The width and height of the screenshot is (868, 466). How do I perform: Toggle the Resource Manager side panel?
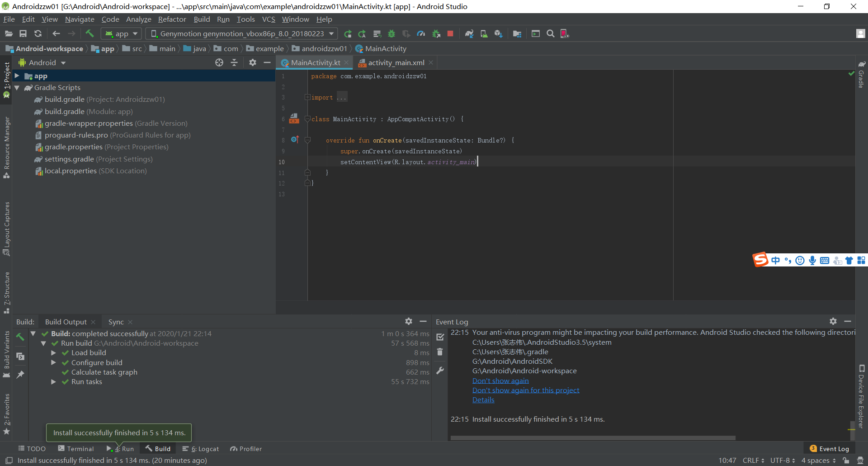point(6,147)
